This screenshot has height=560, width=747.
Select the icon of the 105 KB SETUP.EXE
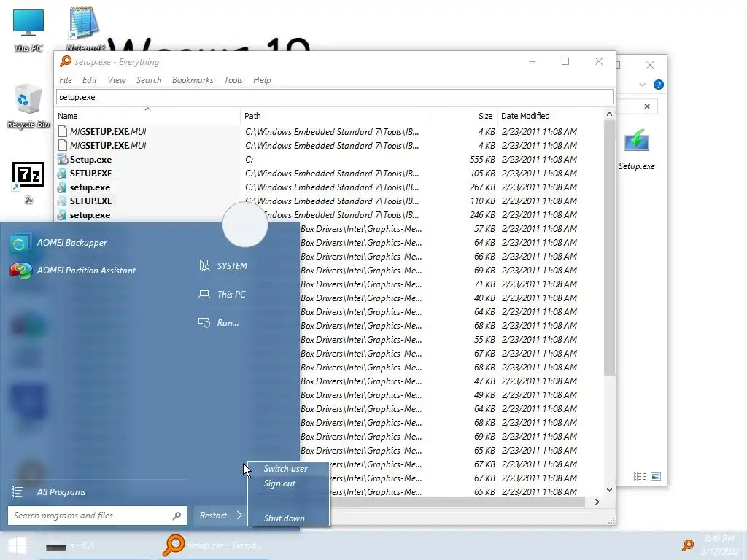click(62, 174)
